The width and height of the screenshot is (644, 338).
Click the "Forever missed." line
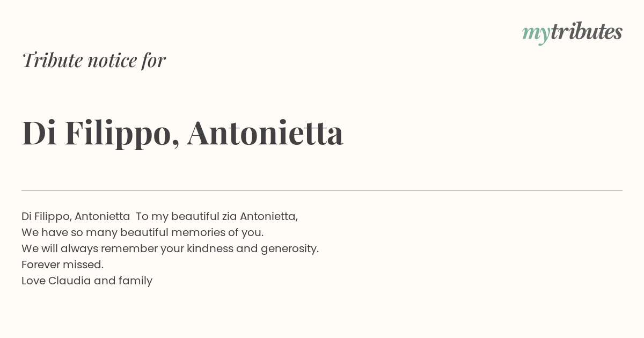[62, 264]
